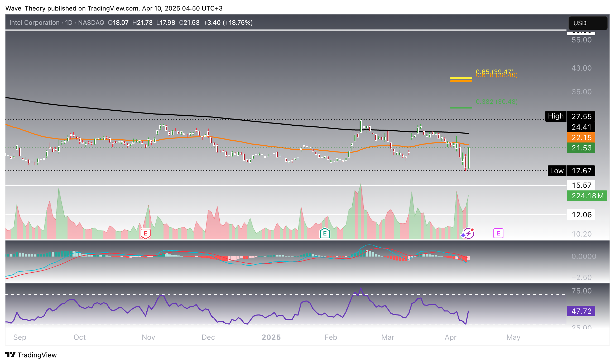Click the 0.0000 MACD axis label
Viewport: 615px width, 364px height.
point(584,257)
